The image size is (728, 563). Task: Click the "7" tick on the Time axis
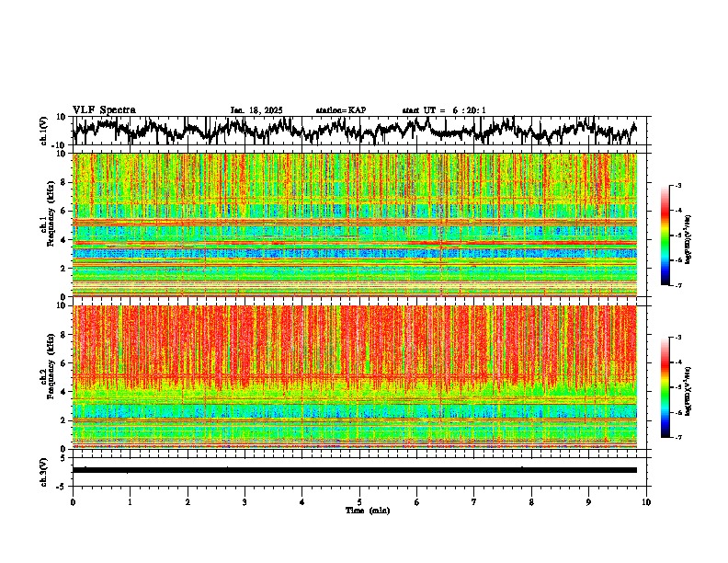pyautogui.click(x=474, y=502)
